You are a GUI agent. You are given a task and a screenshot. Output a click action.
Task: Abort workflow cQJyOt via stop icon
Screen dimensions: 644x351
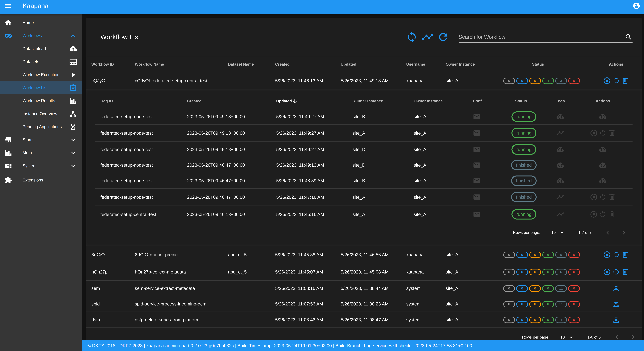point(607,81)
